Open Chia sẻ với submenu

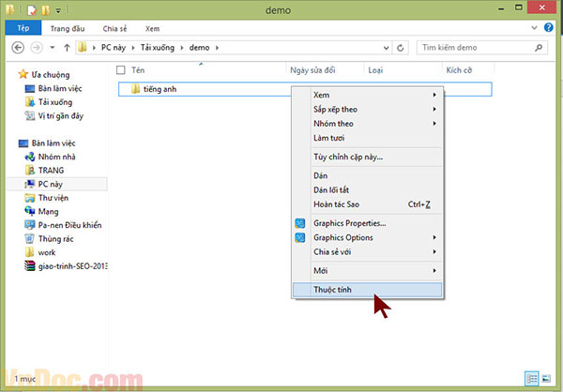coord(368,252)
